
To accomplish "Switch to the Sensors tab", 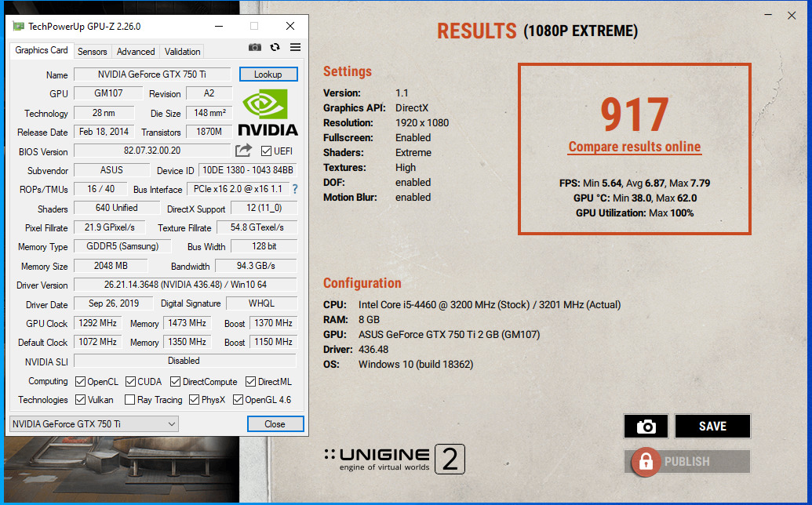I will [x=92, y=51].
